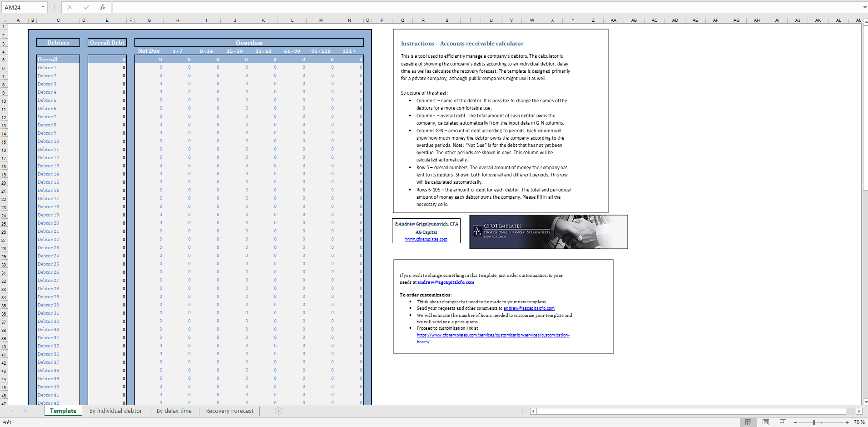Click the CFOTemplates banner image
This screenshot has width=868, height=427.
(x=548, y=232)
